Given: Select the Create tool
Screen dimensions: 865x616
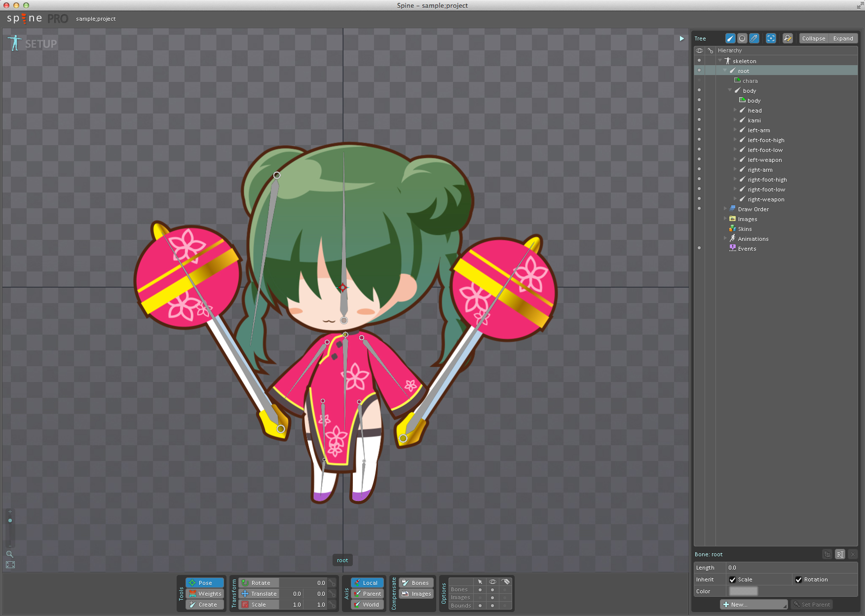Looking at the screenshot, I should point(205,605).
